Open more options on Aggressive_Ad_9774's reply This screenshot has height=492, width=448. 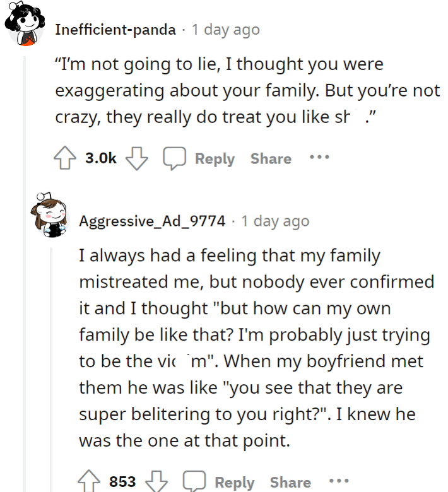339,481
